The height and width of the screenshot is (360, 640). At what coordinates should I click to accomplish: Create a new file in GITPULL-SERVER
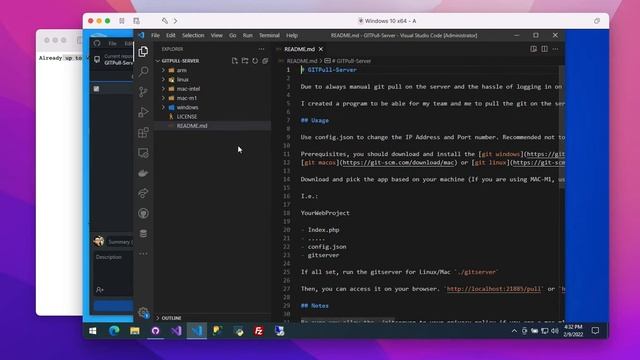click(x=235, y=61)
